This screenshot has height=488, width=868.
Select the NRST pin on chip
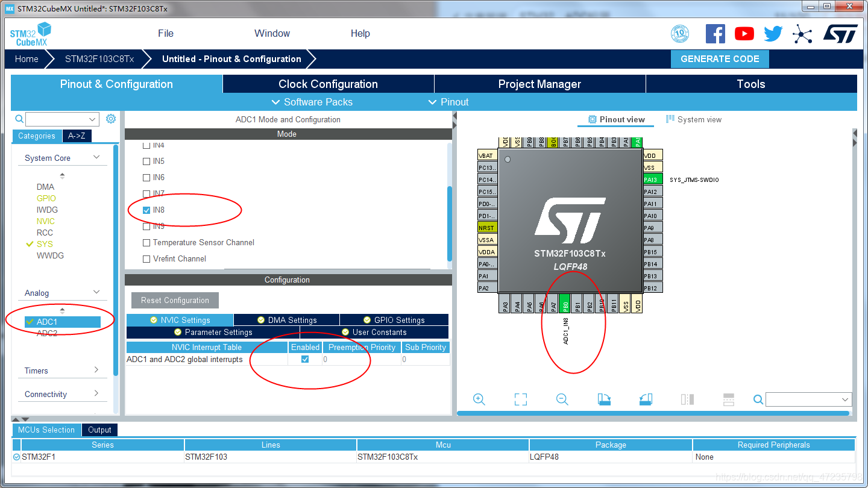(x=488, y=228)
